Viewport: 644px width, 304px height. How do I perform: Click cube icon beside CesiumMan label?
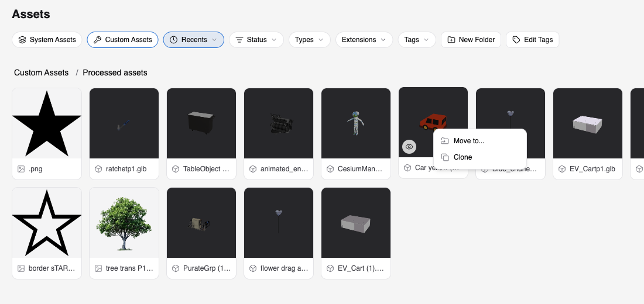pos(330,169)
